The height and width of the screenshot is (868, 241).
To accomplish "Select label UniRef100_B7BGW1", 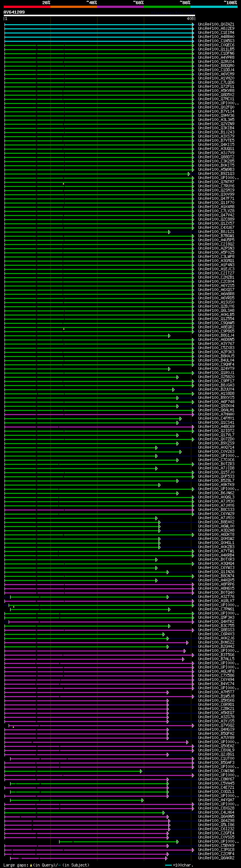I will point(216,236).
